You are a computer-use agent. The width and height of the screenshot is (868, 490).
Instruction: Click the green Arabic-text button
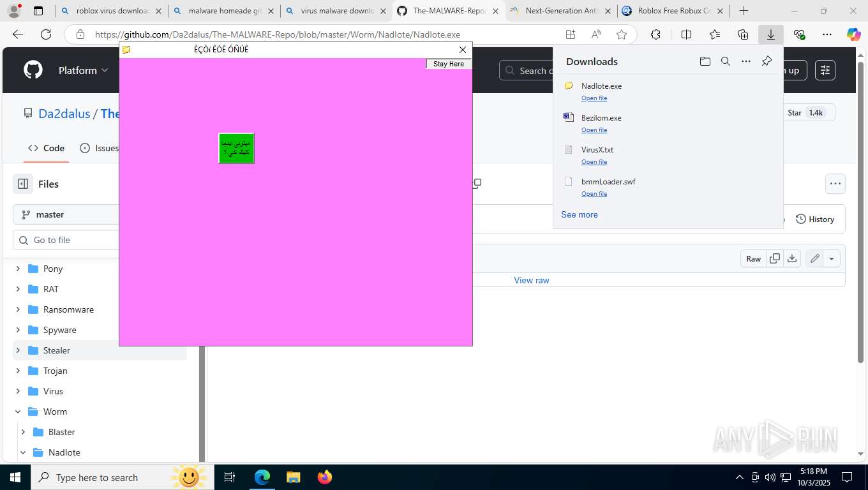point(236,148)
